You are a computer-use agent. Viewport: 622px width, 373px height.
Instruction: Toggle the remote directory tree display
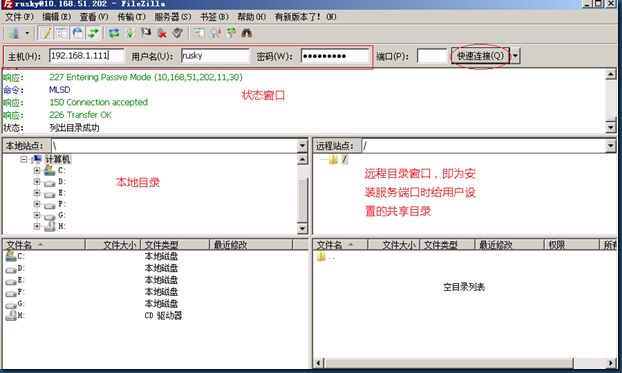pyautogui.click(x=78, y=33)
